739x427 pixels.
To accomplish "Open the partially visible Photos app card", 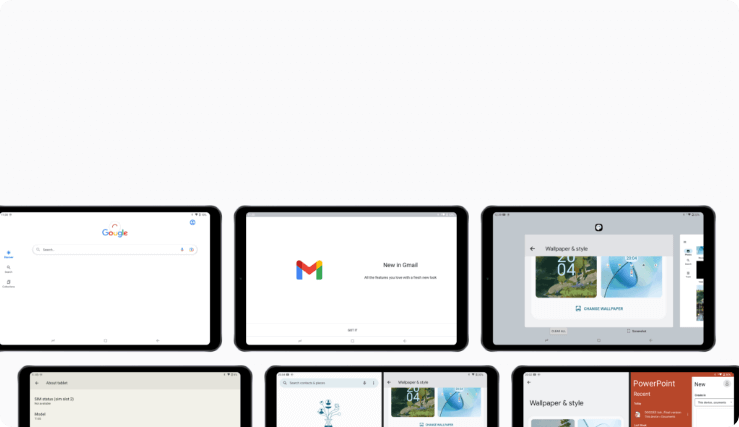I will (x=691, y=281).
